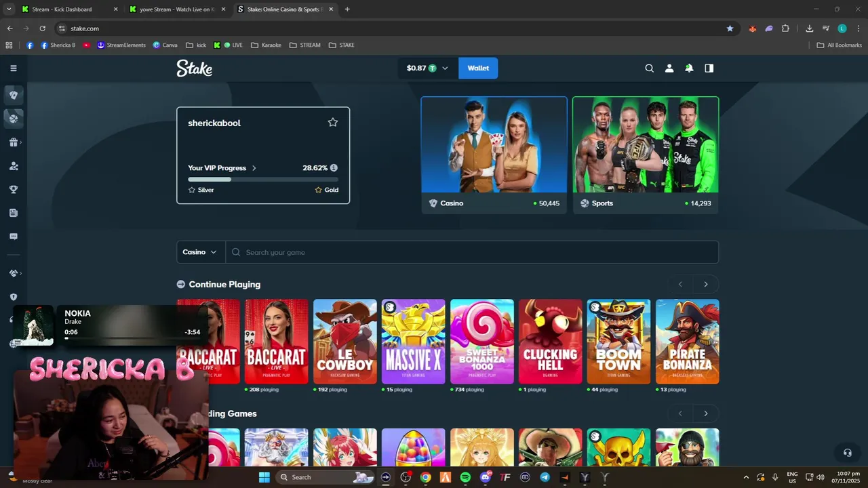Image resolution: width=868 pixels, height=488 pixels.
Task: Favorite the sherickabool profile with star icon
Action: (x=333, y=122)
